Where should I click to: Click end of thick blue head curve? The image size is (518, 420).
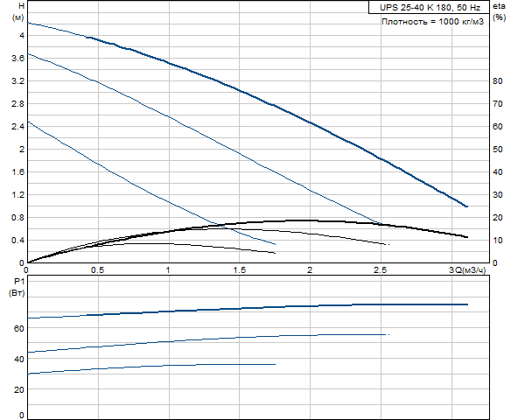[x=466, y=206]
